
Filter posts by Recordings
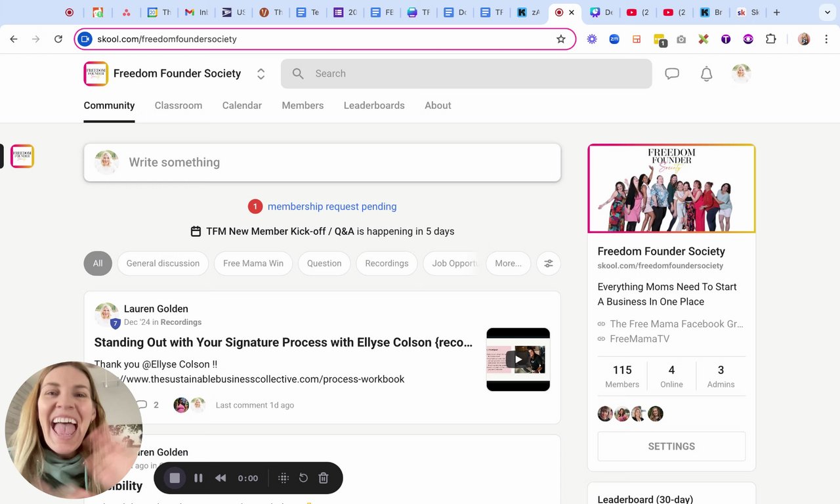point(387,263)
